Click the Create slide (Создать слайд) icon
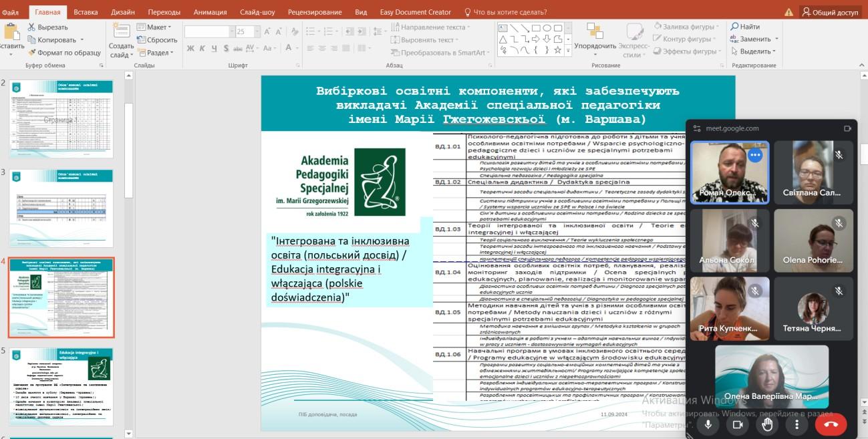The width and height of the screenshot is (868, 439). tap(121, 30)
